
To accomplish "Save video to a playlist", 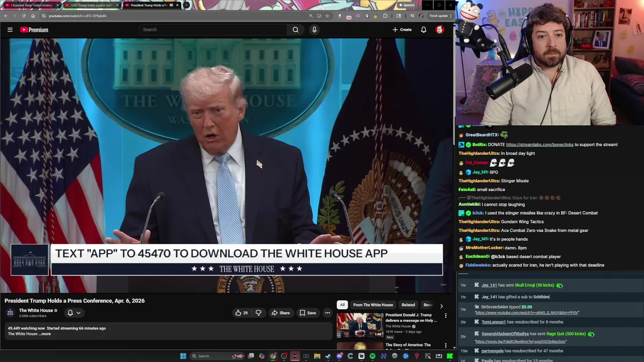I will (307, 313).
